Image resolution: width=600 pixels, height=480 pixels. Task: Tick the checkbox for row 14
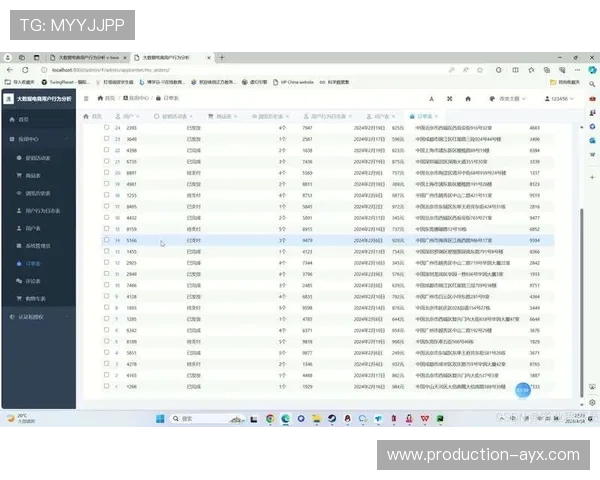(107, 240)
